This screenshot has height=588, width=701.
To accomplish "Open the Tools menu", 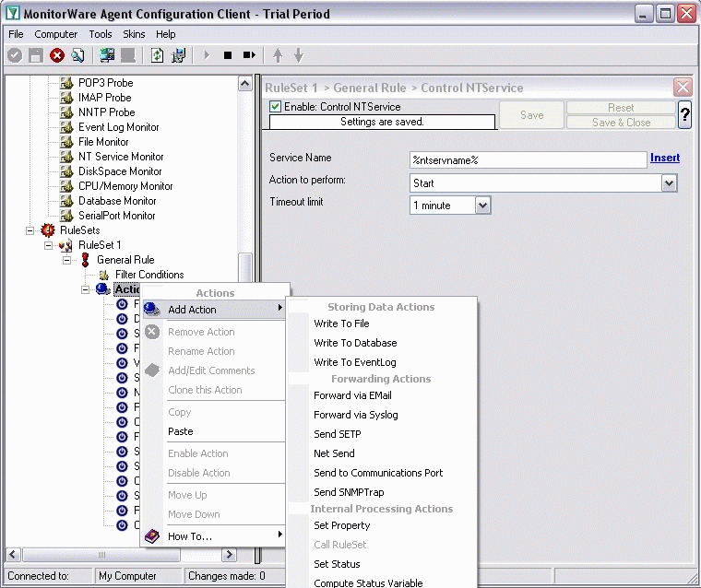I will (x=101, y=34).
